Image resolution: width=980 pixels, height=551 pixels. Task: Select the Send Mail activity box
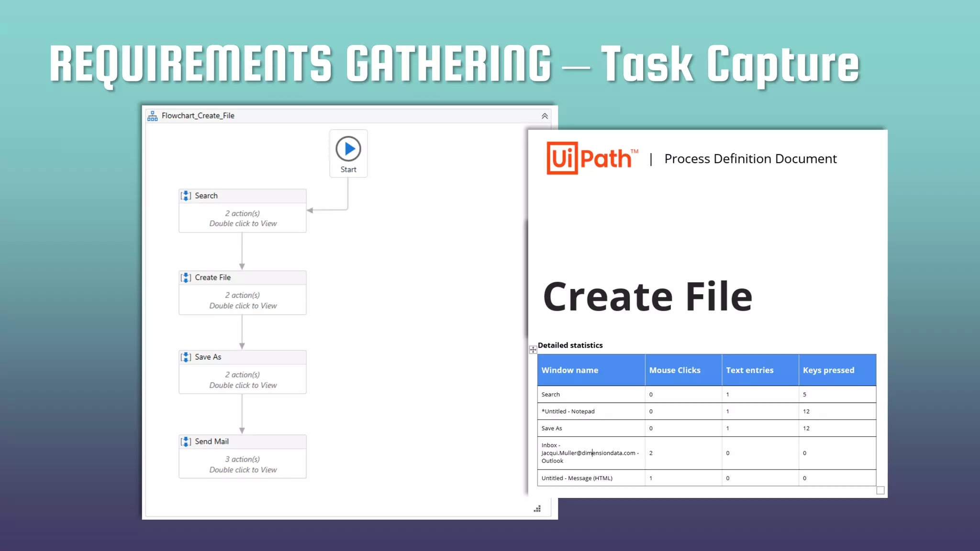(243, 464)
